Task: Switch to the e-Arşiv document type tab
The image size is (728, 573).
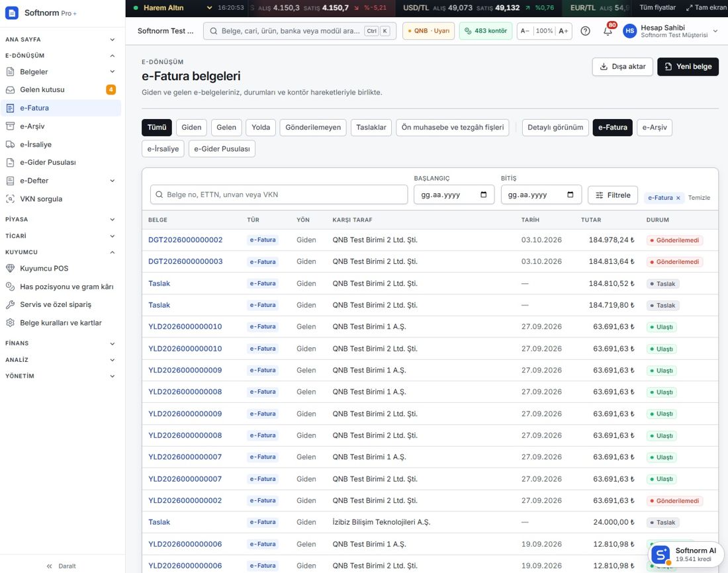Action: (654, 127)
